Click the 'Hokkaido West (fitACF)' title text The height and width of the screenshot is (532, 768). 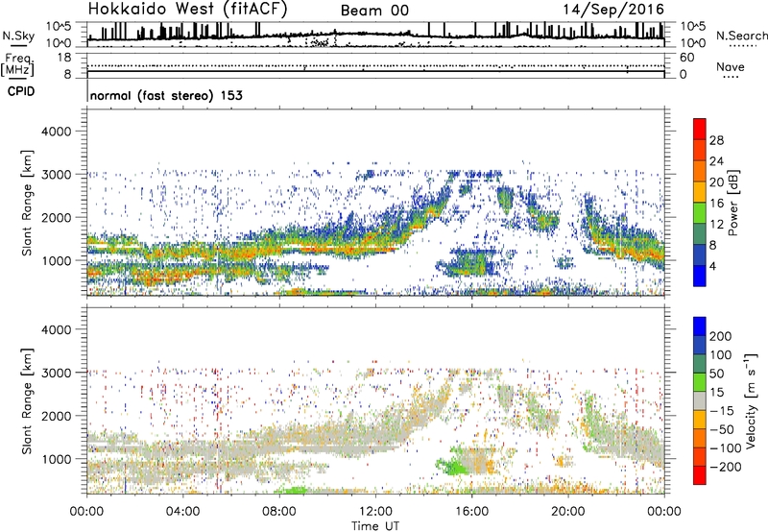coord(187,9)
